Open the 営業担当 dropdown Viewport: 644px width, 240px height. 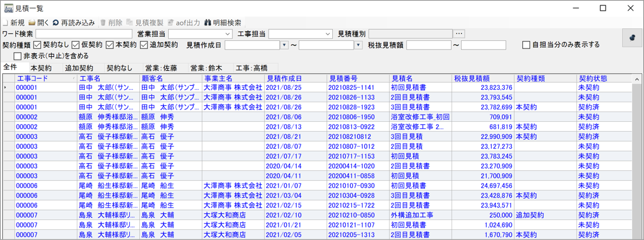point(227,34)
